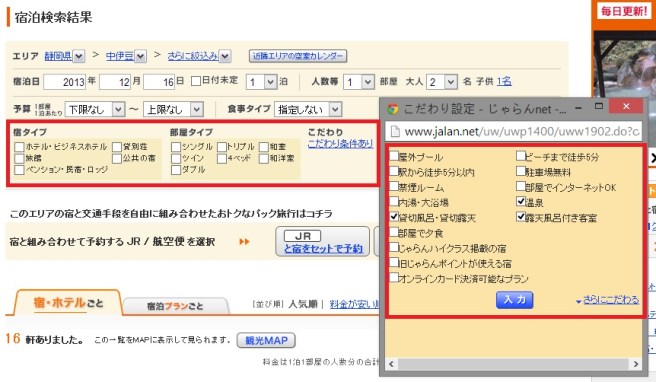Sort results by 料金が安い順
656x382 pixels.
354,304
